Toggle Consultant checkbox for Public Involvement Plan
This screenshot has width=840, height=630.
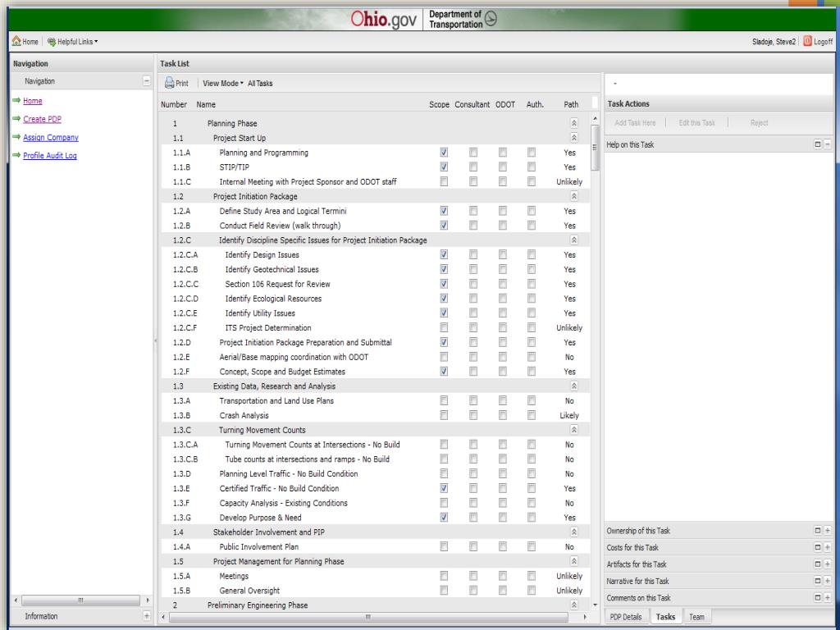pyautogui.click(x=473, y=546)
